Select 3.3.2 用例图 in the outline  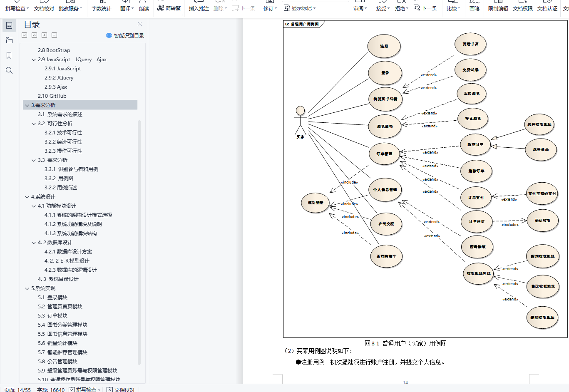tap(59, 179)
